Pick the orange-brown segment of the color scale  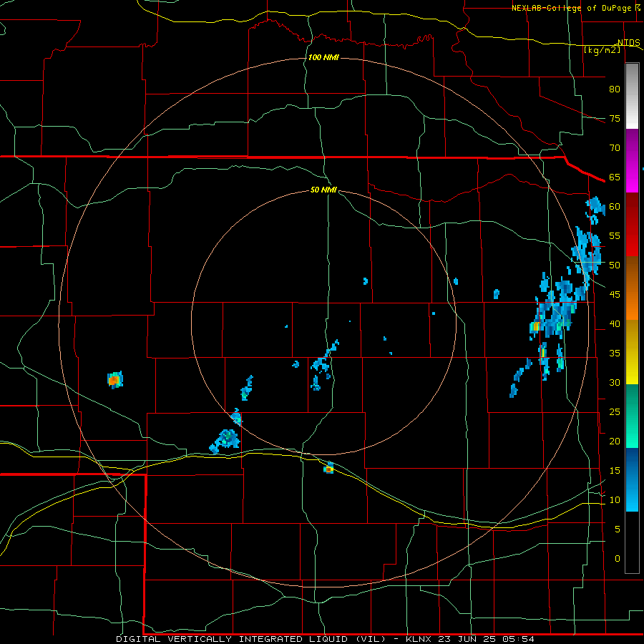[632, 288]
